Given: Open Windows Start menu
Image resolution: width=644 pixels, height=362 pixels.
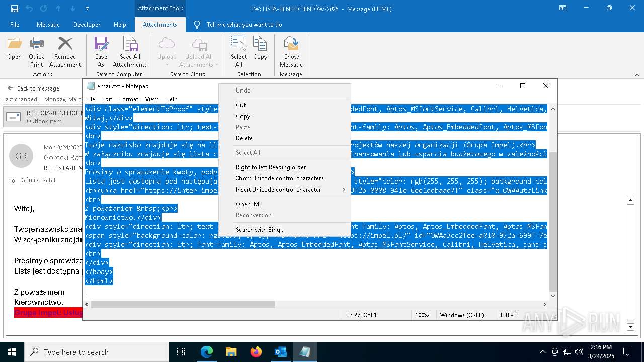Looking at the screenshot, I should click(x=12, y=352).
